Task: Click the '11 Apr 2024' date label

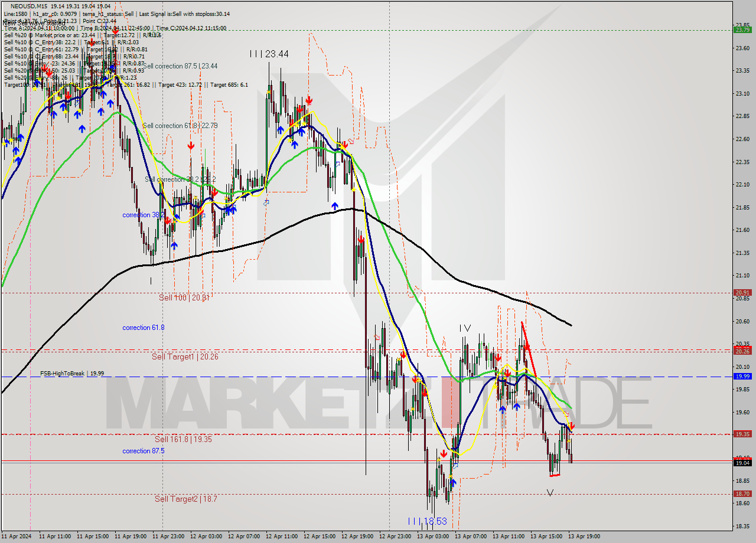Action: point(15,537)
